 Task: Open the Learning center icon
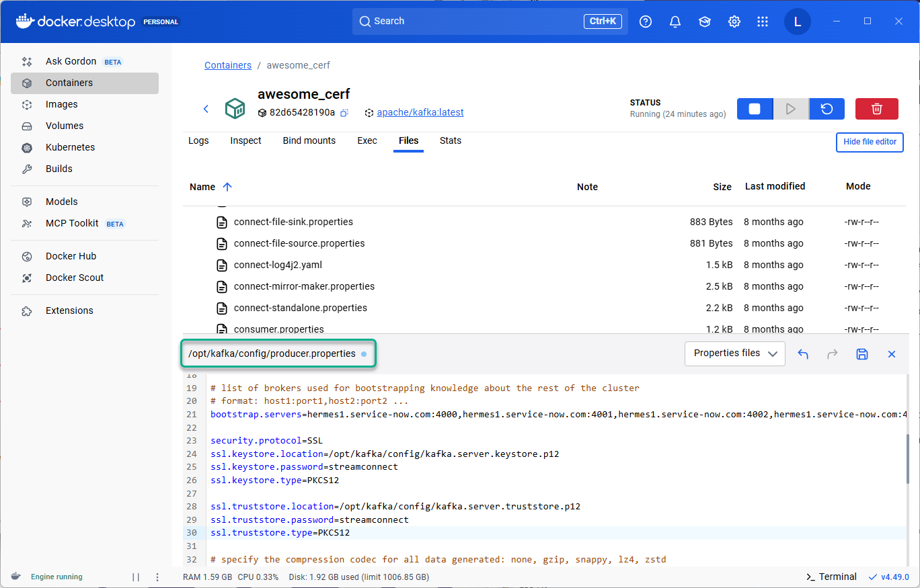705,22
